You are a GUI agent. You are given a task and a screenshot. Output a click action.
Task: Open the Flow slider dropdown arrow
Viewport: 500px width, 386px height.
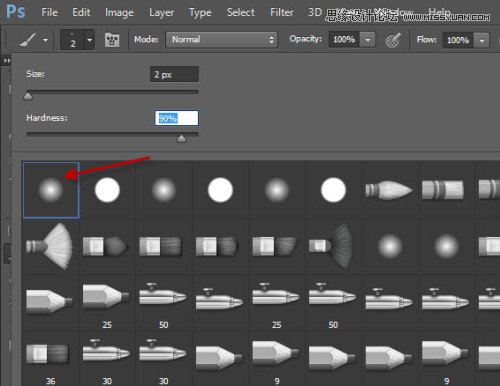point(482,40)
